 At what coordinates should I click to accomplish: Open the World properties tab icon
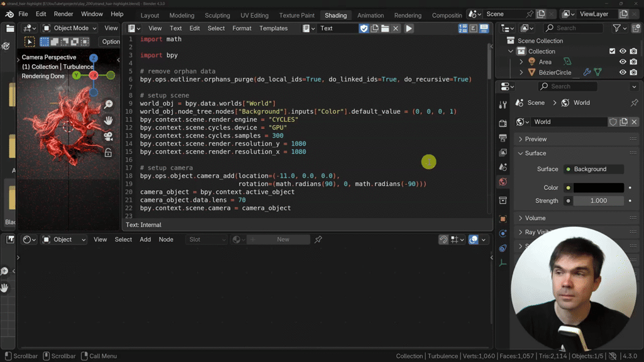pos(502,182)
